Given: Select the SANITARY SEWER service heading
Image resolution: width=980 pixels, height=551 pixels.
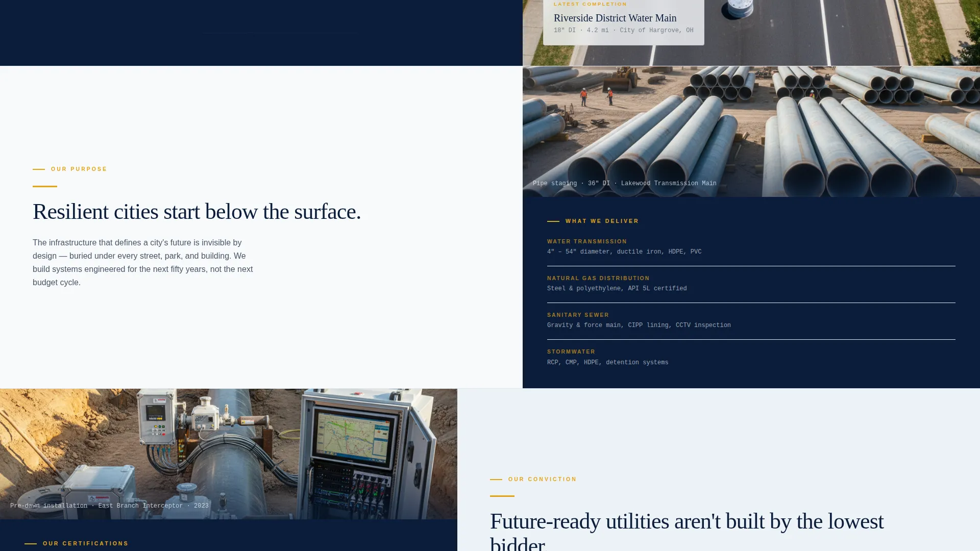Looking at the screenshot, I should click(x=578, y=315).
